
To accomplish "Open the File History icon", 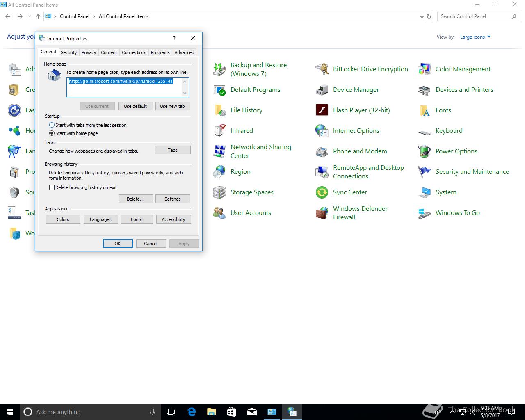I will [x=219, y=110].
